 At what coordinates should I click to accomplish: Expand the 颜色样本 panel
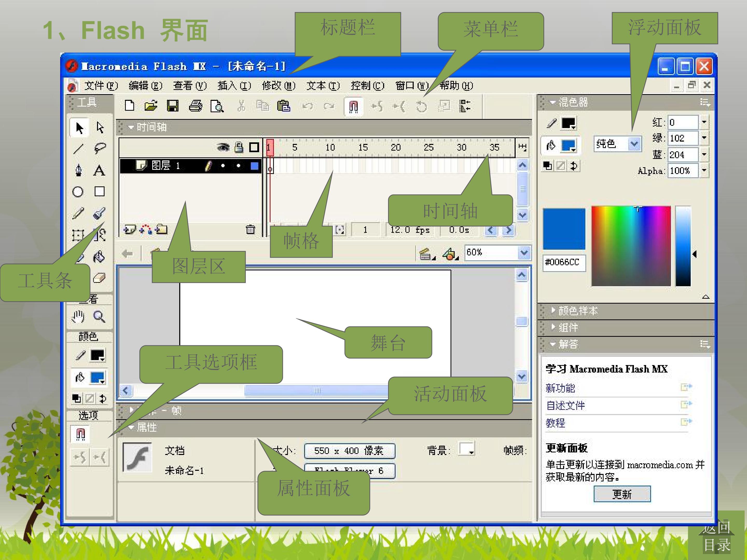[x=553, y=310]
